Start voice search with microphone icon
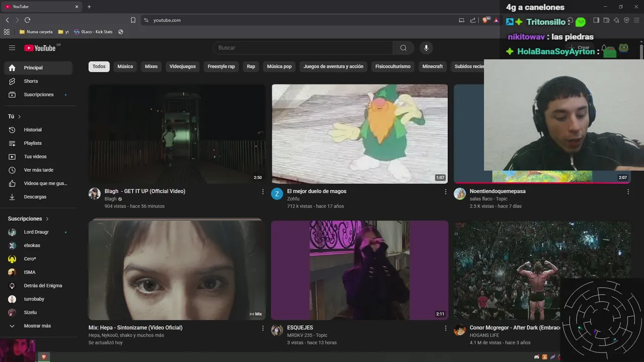Image resolution: width=644 pixels, height=362 pixels. click(x=426, y=48)
